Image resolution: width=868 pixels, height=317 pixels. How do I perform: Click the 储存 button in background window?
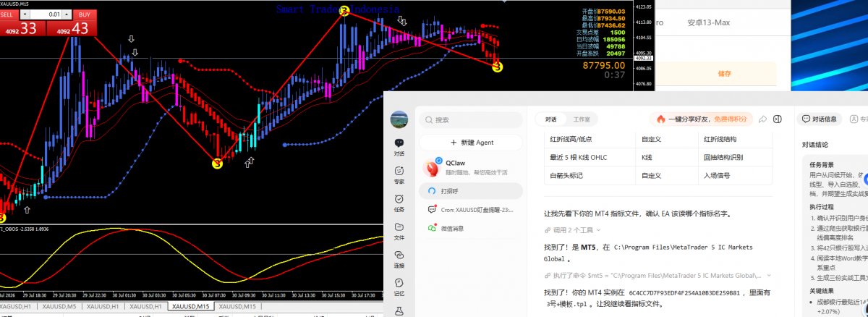(x=723, y=73)
